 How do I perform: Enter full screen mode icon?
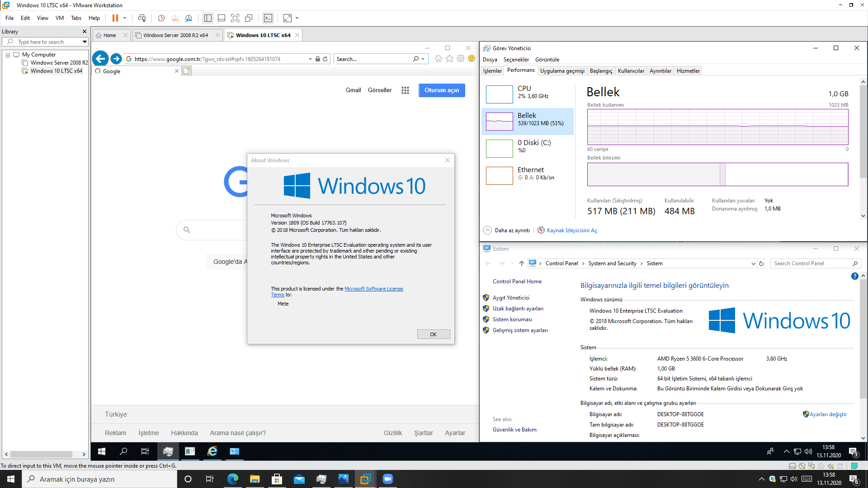point(235,18)
